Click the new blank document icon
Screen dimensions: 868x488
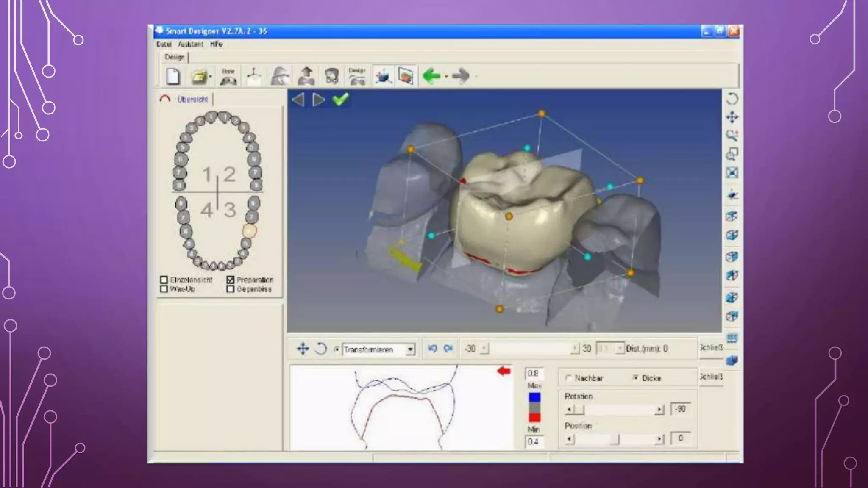(x=173, y=76)
